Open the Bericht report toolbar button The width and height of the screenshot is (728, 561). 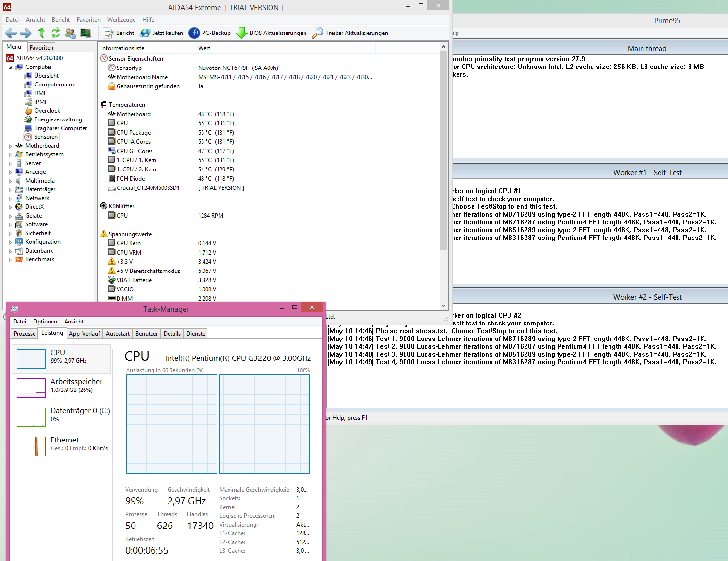[x=119, y=33]
